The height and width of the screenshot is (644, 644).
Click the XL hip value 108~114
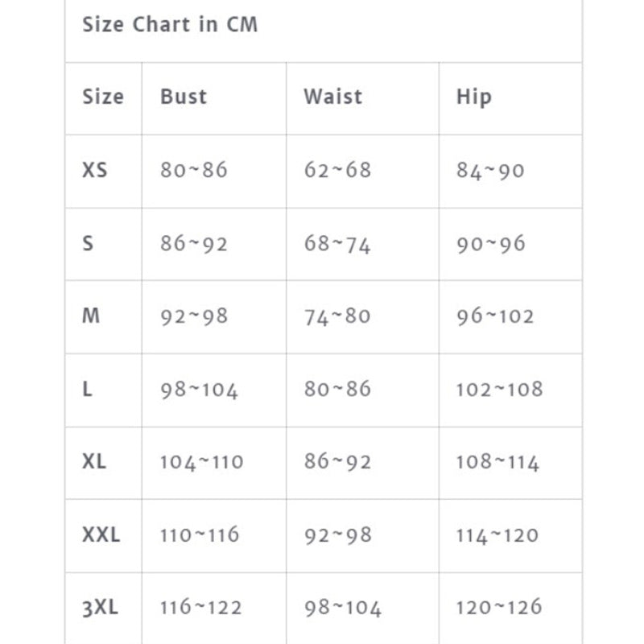[x=497, y=462]
